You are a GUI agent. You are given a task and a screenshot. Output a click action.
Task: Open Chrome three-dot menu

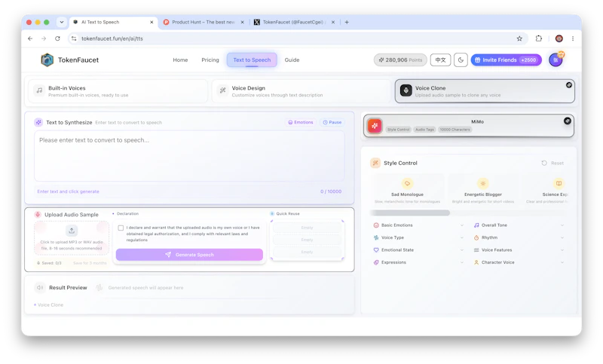point(573,38)
